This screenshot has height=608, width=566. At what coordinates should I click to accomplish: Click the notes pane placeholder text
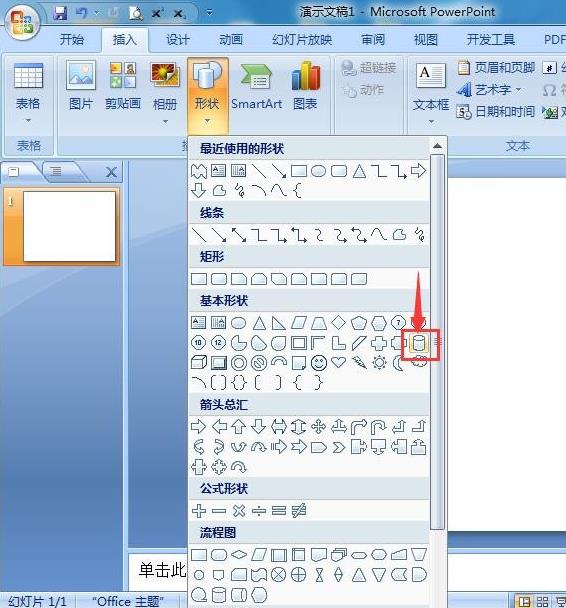point(162,570)
